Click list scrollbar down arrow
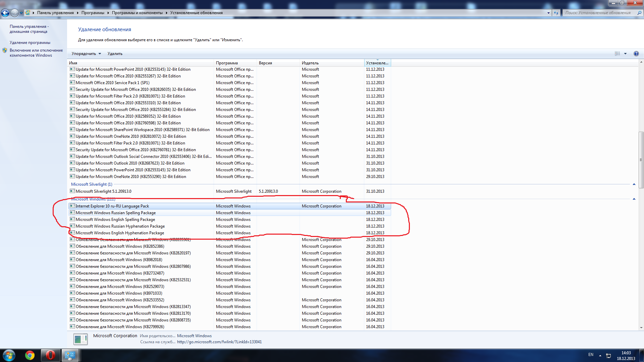Screen dimensions: 644x362 (x=641, y=328)
